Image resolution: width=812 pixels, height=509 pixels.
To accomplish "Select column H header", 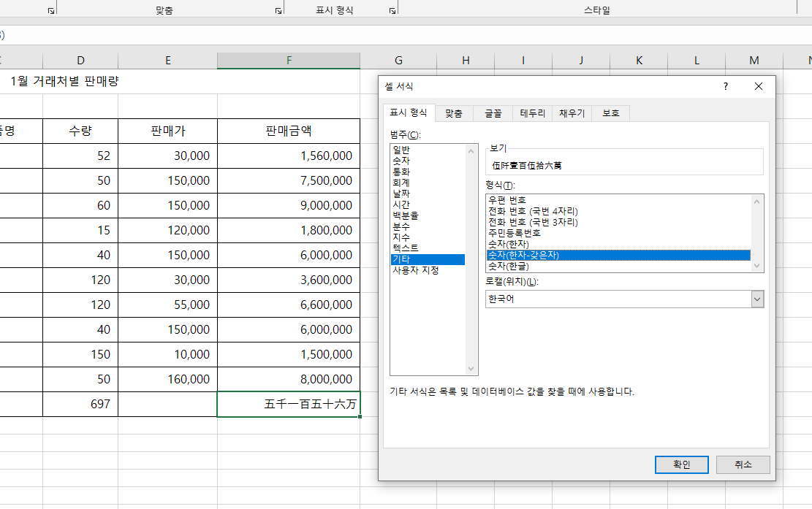I will coord(466,61).
